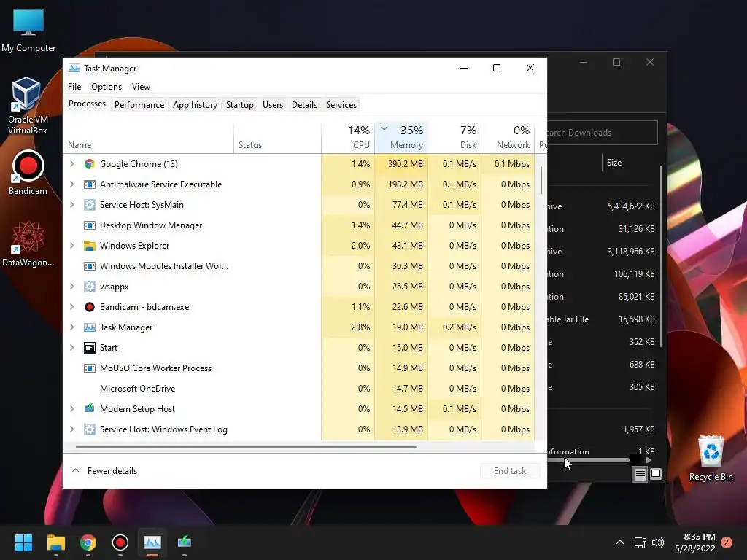Expand the Antimalware Service Executable row
The image size is (747, 560).
point(72,184)
